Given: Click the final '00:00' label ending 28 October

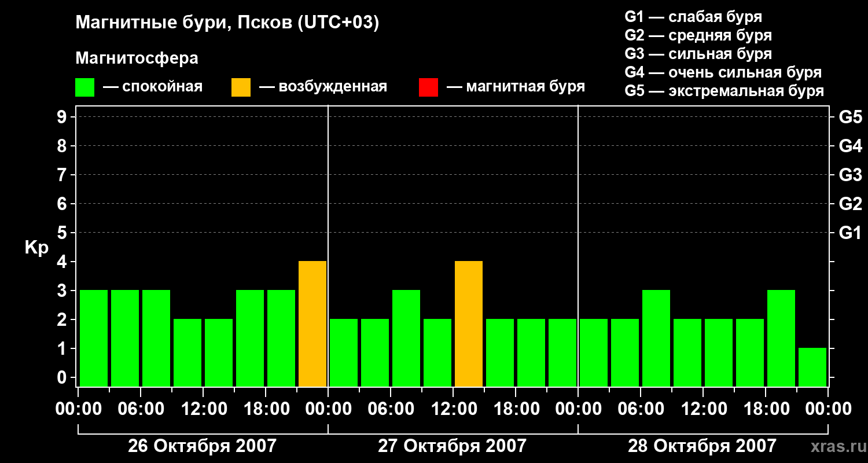Looking at the screenshot, I should [x=828, y=409].
